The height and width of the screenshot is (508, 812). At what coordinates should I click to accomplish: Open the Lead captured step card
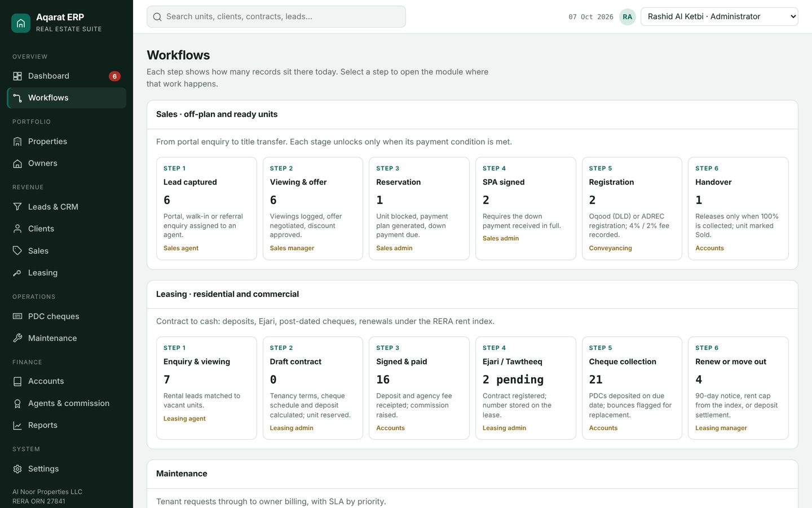206,208
